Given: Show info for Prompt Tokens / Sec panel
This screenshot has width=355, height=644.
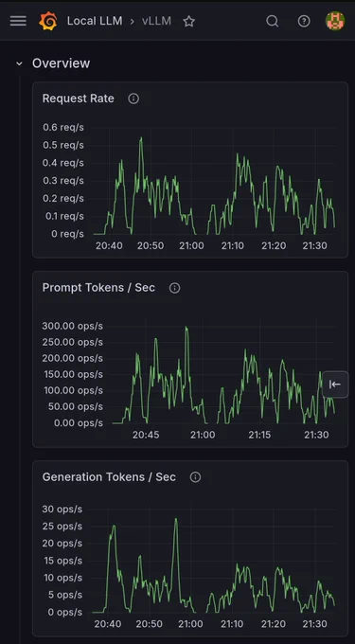Looking at the screenshot, I should point(174,288).
